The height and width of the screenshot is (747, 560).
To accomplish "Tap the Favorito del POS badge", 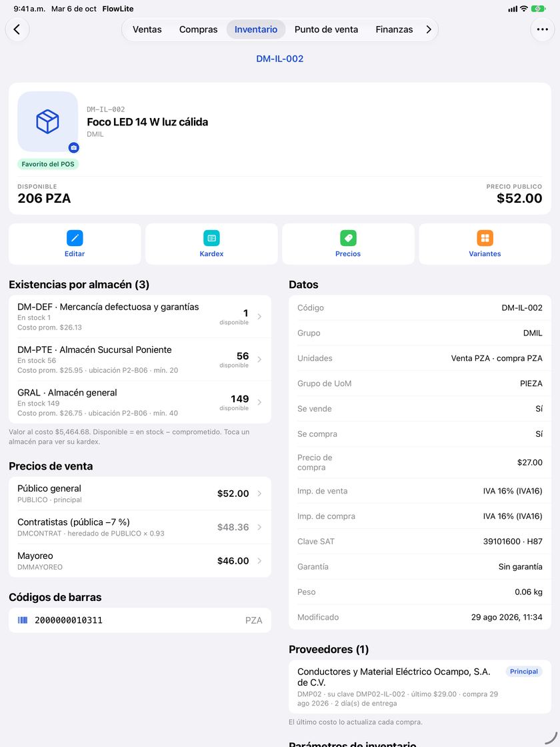I will pyautogui.click(x=48, y=164).
